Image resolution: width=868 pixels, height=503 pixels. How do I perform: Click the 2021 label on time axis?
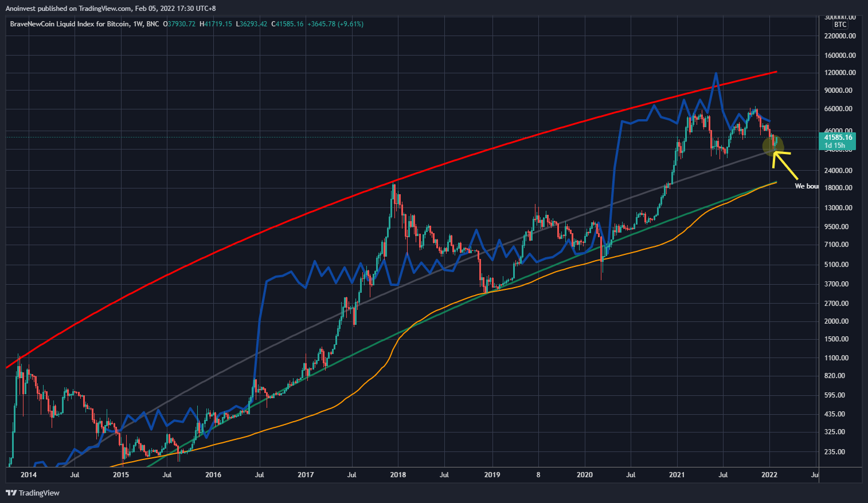click(x=677, y=475)
